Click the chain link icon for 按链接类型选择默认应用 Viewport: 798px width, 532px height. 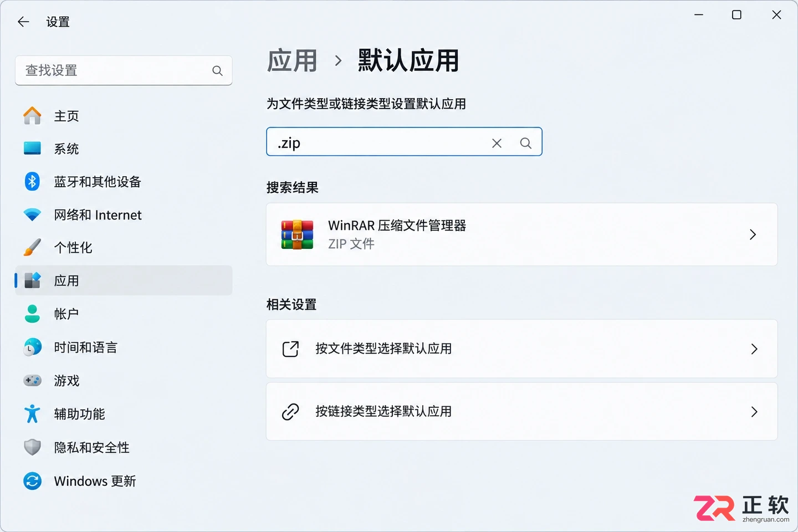290,412
